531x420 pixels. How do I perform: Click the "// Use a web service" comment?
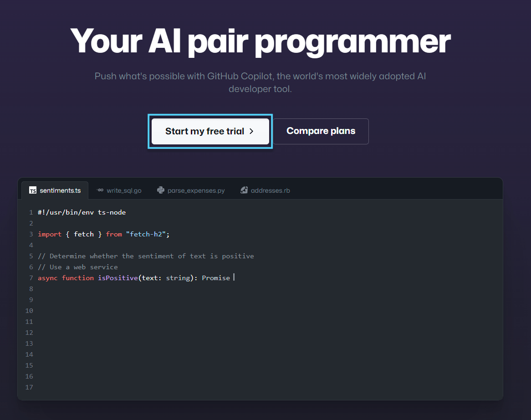point(77,267)
